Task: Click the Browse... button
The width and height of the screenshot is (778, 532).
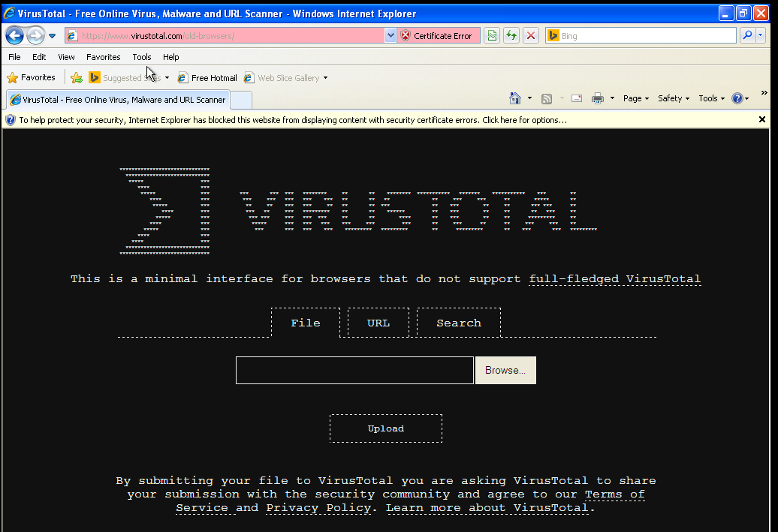Action: click(505, 371)
